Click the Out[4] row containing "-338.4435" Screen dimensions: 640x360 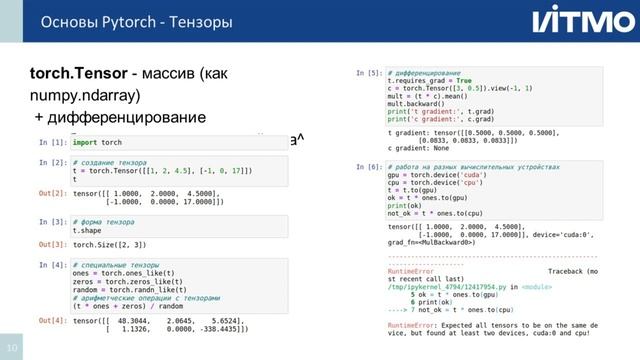[x=177, y=329]
